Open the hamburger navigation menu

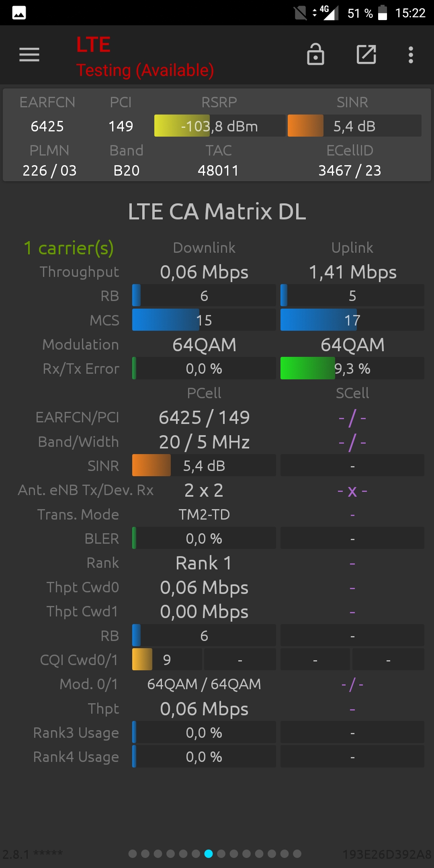tap(29, 55)
